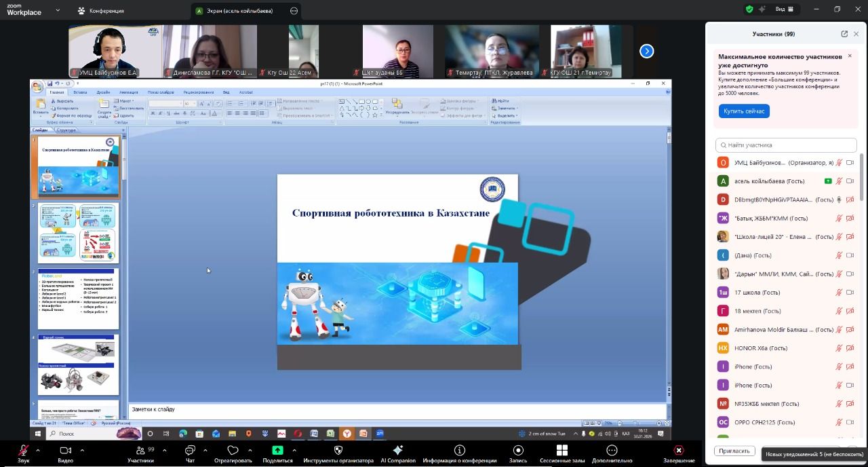This screenshot has height=467, width=868.
Task: Unmute microphone with Звук button
Action: 23,451
